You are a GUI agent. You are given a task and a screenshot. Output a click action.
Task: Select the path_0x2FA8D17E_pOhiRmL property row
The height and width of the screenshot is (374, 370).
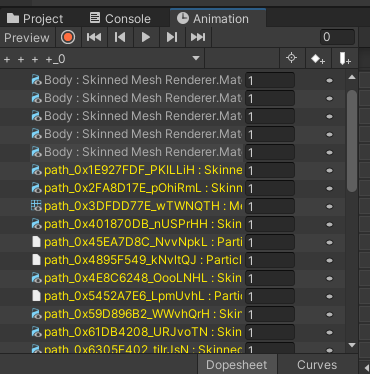click(172, 188)
